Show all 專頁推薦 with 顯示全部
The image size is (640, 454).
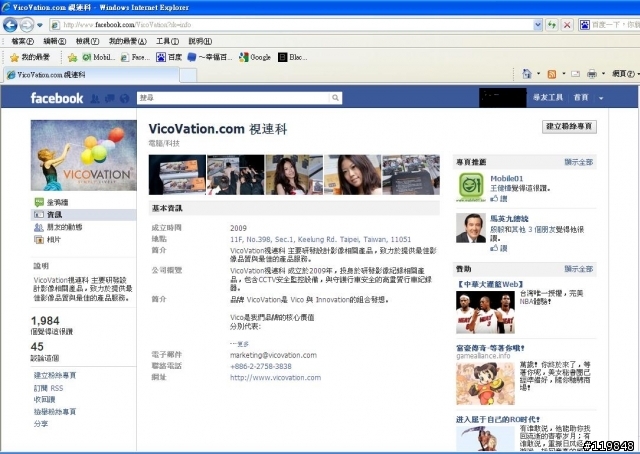click(x=578, y=162)
